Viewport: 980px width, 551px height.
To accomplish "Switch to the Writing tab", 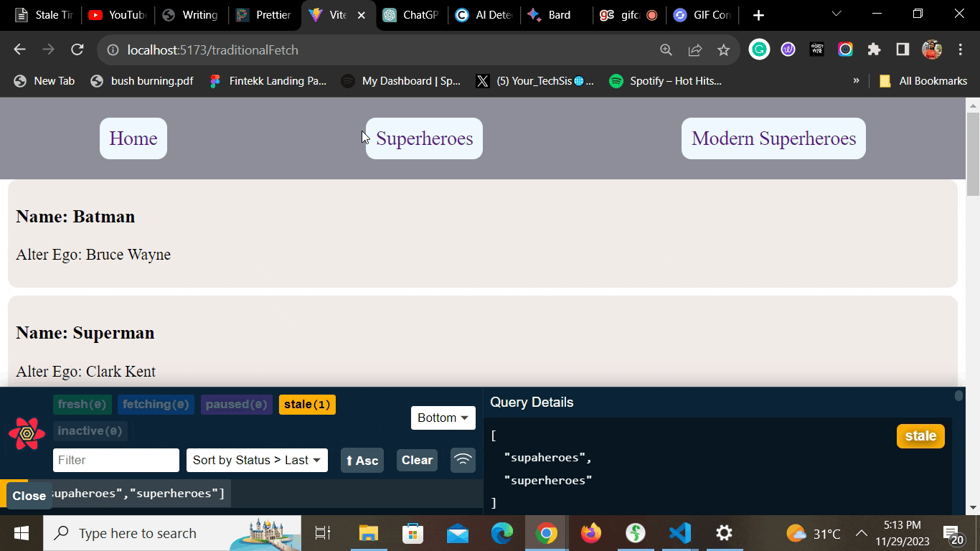I will pos(190,15).
